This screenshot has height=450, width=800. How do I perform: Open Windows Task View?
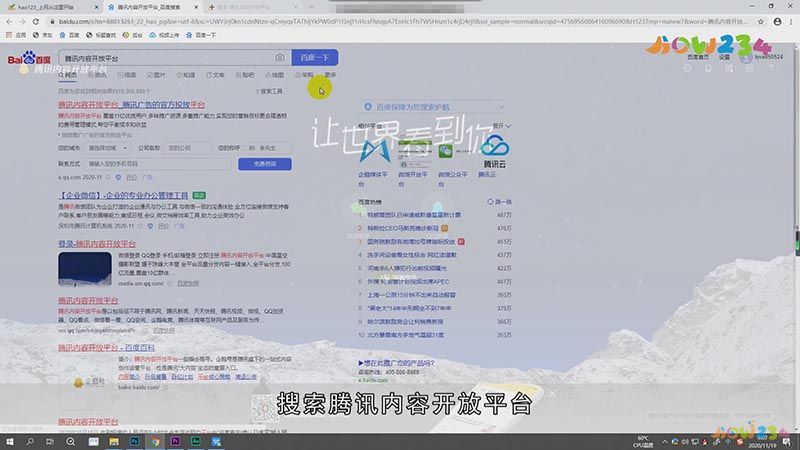[50, 441]
